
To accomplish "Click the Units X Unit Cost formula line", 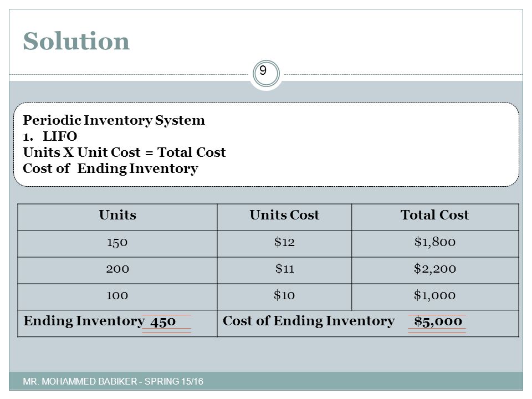I will point(124,152).
